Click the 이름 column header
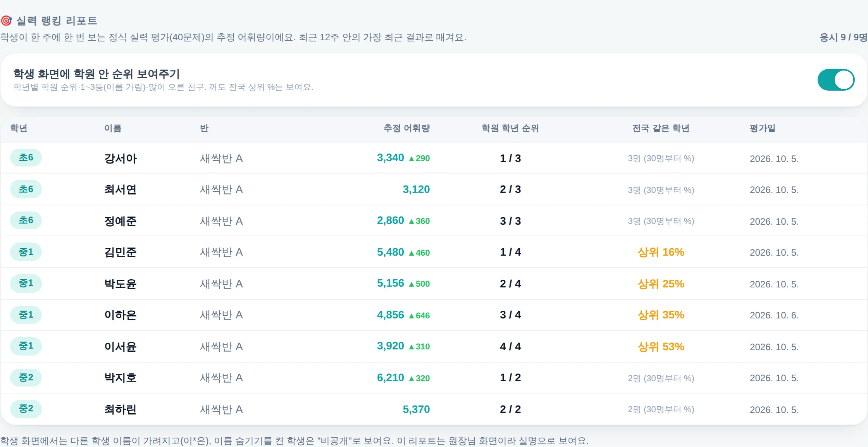The width and height of the screenshot is (868, 447). click(113, 128)
